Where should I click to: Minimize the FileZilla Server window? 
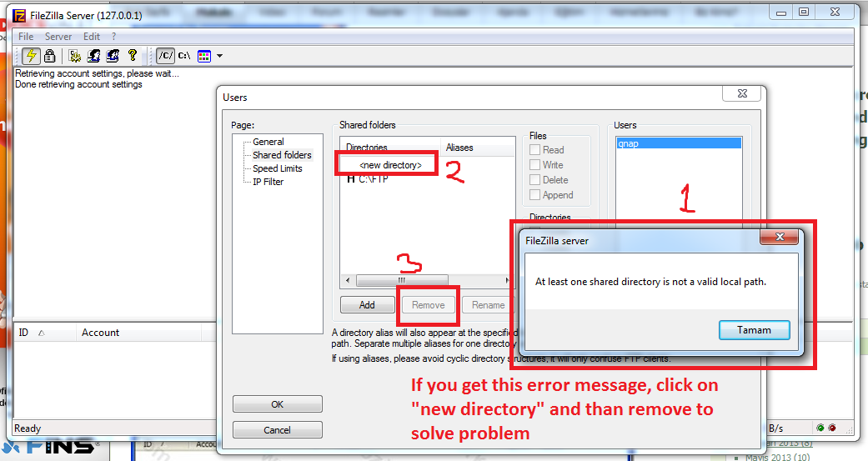[781, 13]
